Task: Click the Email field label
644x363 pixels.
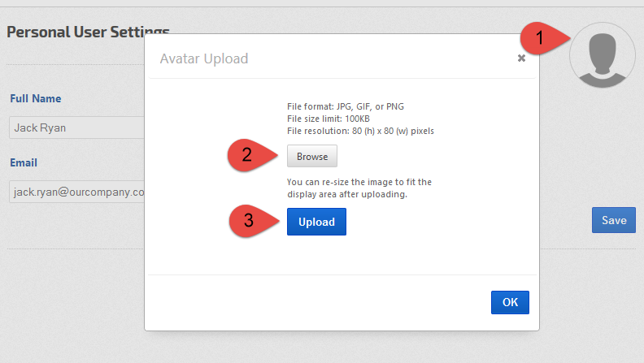Action: point(24,162)
